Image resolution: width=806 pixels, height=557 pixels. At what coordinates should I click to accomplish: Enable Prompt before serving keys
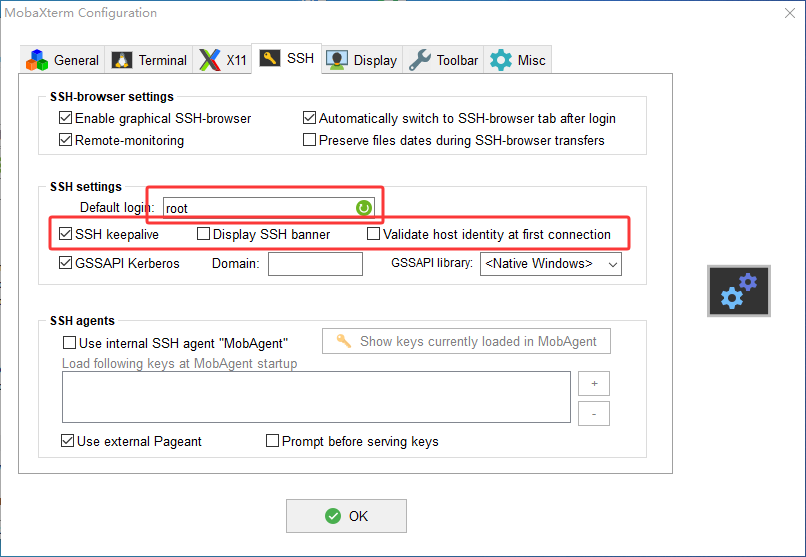(x=272, y=441)
